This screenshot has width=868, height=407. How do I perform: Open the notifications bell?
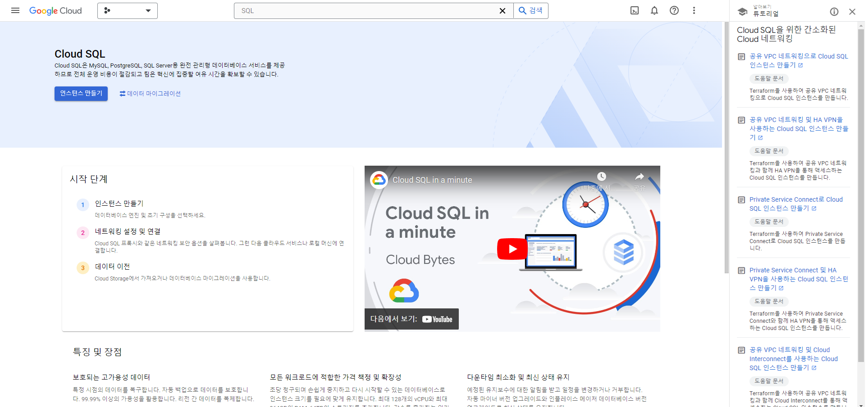pos(654,10)
